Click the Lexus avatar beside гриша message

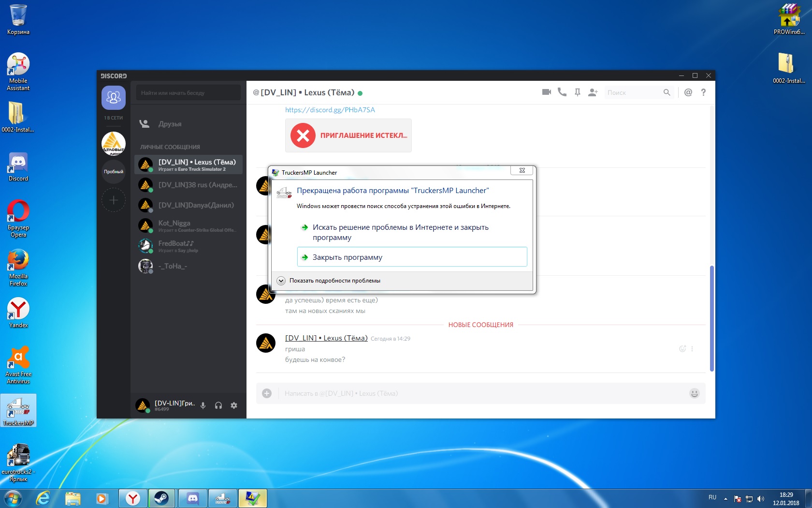[266, 343]
